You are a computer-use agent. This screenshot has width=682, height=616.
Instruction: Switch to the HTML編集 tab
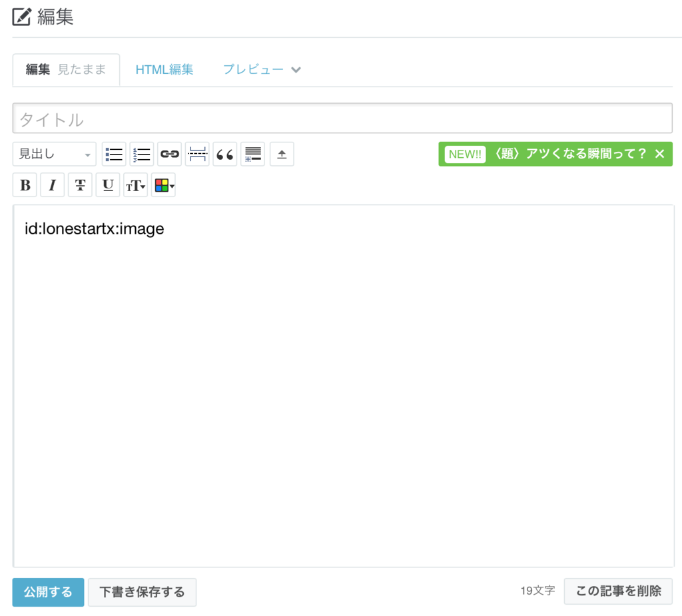164,69
